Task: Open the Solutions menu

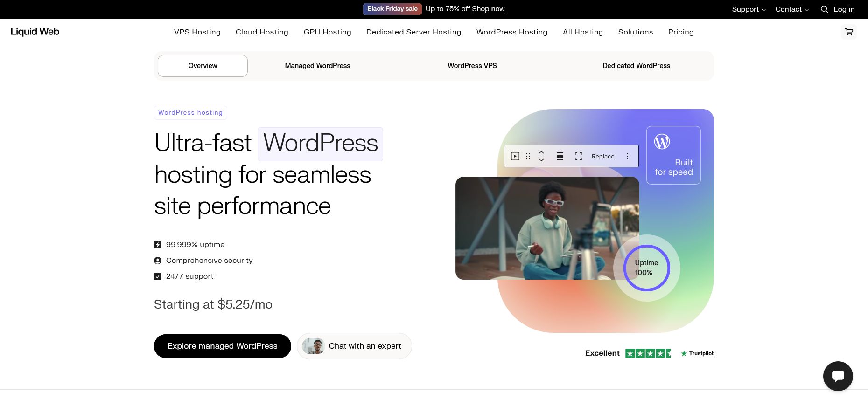Action: tap(636, 32)
